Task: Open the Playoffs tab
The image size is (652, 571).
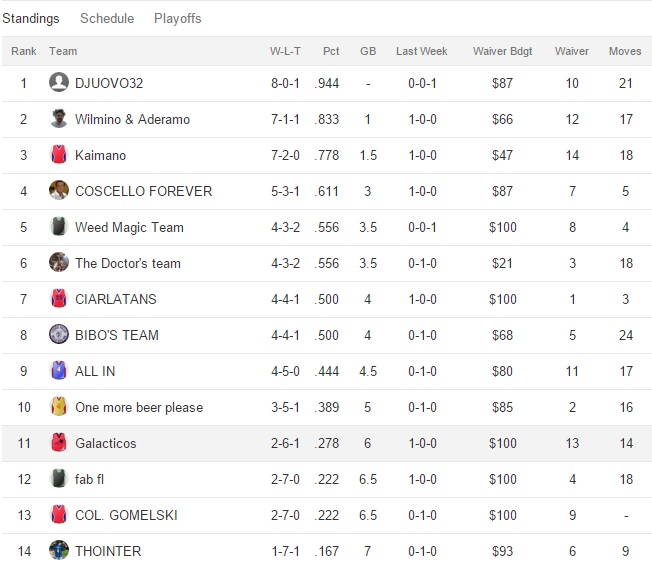Action: [177, 18]
